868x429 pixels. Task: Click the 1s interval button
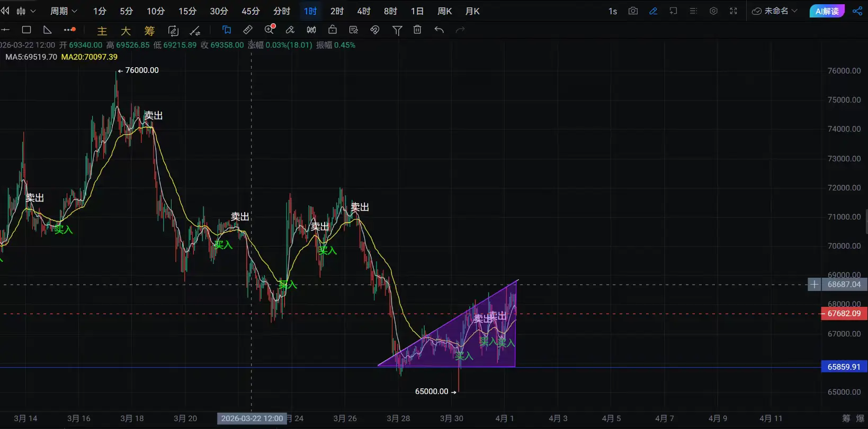[613, 11]
